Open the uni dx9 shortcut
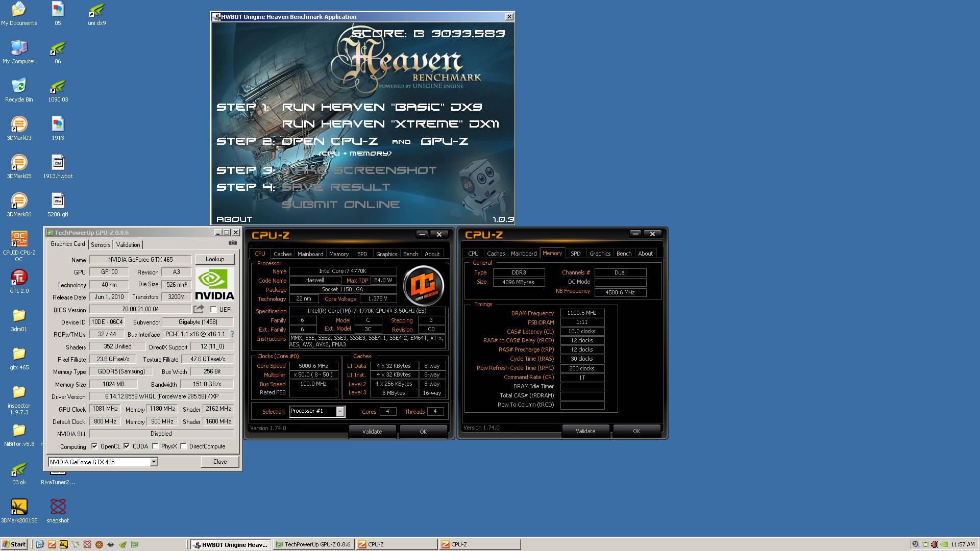980x551 pixels. [96, 14]
